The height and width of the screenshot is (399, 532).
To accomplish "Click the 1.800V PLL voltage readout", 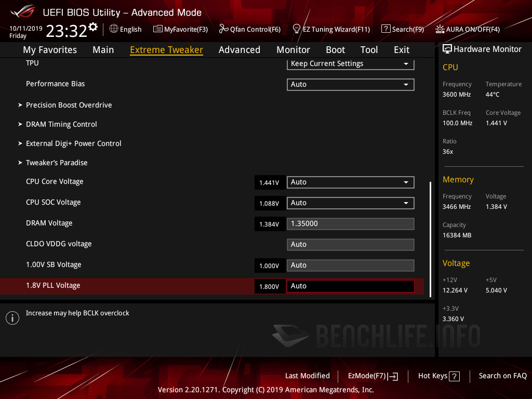I will [270, 286].
